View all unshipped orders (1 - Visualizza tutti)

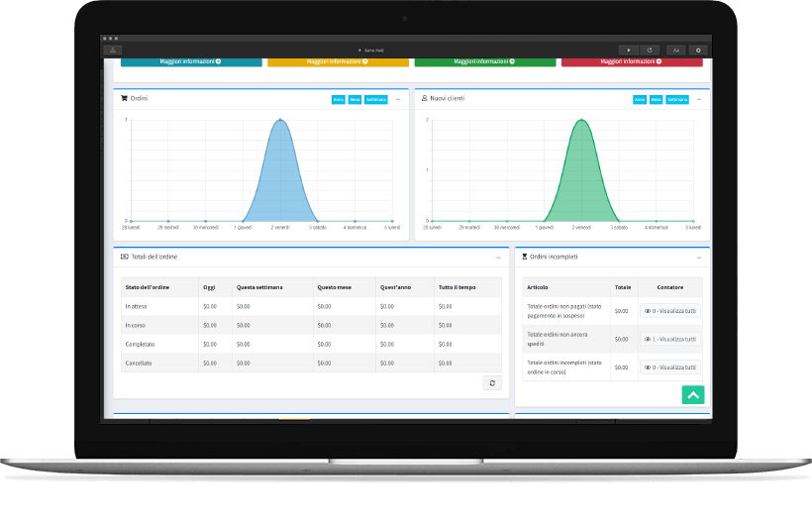670,339
